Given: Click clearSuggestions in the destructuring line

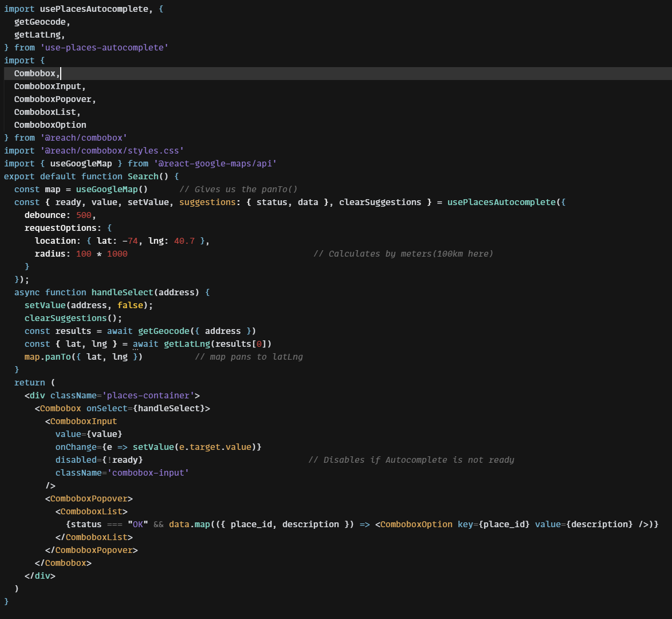Looking at the screenshot, I should [x=380, y=202].
